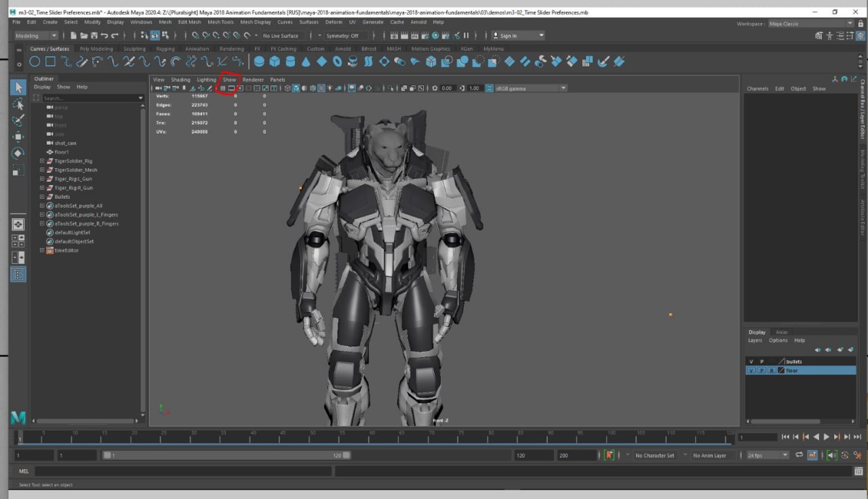868x499 pixels.
Task: Open the sRGB gamma dropdown
Action: pyautogui.click(x=531, y=88)
